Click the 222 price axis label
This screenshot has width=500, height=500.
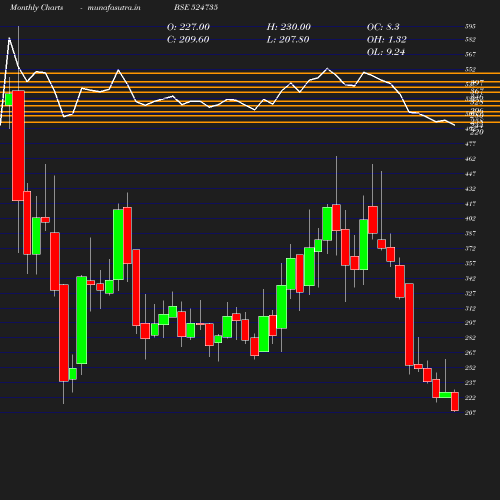(470, 398)
